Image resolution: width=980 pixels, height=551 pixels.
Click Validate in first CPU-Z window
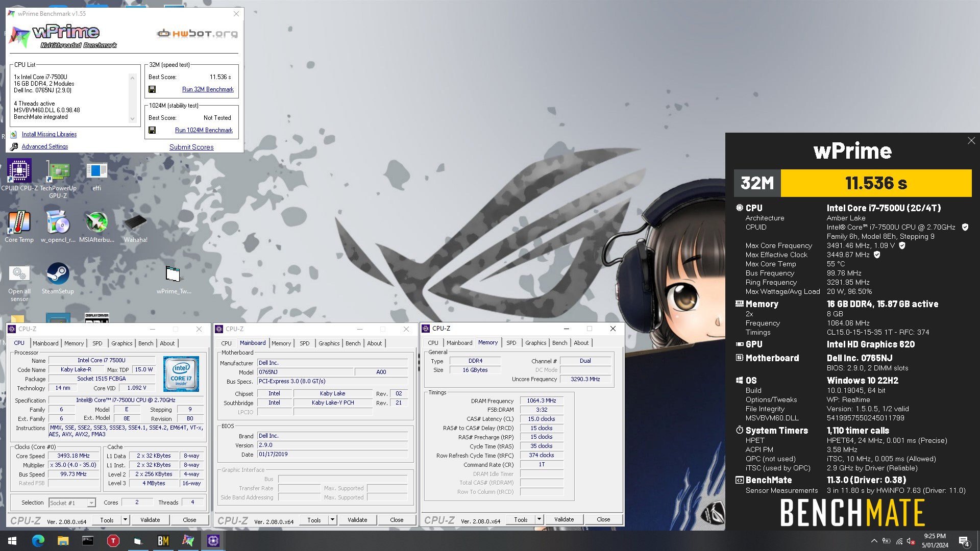(x=150, y=520)
